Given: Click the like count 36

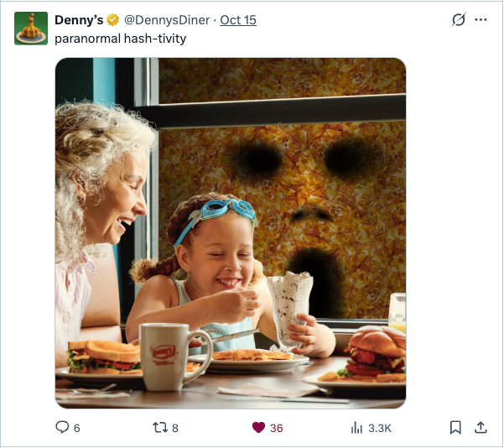Looking at the screenshot, I should tap(277, 429).
